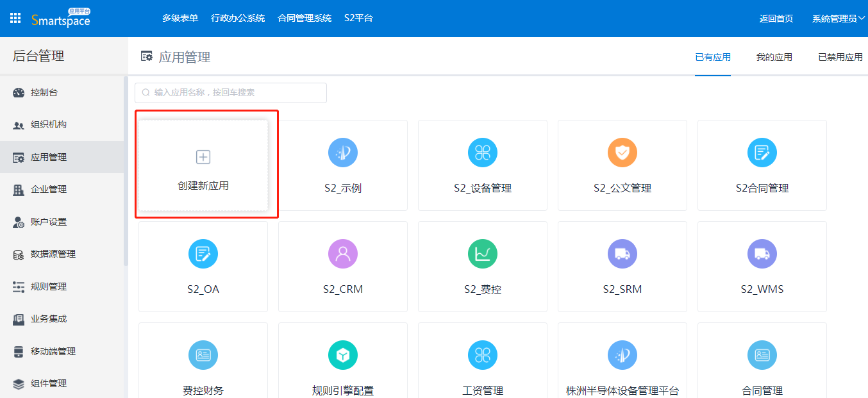Select 组织机构 text in sidebar

49,124
